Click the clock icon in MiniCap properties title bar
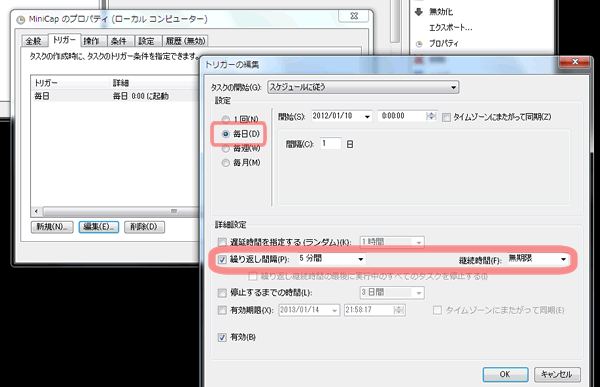The image size is (600, 387). [x=20, y=19]
